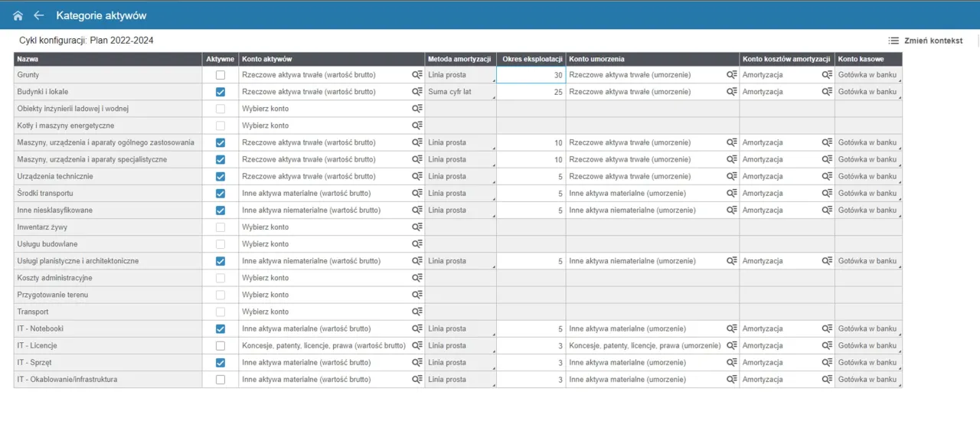This screenshot has width=980, height=431.
Task: Open asset account lookup for Środki transportu row
Action: pos(417,194)
